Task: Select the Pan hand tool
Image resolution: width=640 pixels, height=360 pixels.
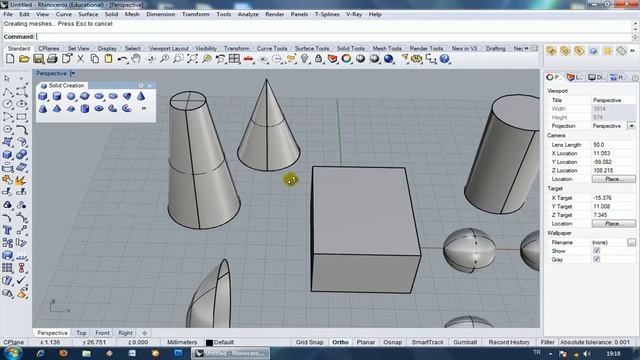Action: point(136,59)
